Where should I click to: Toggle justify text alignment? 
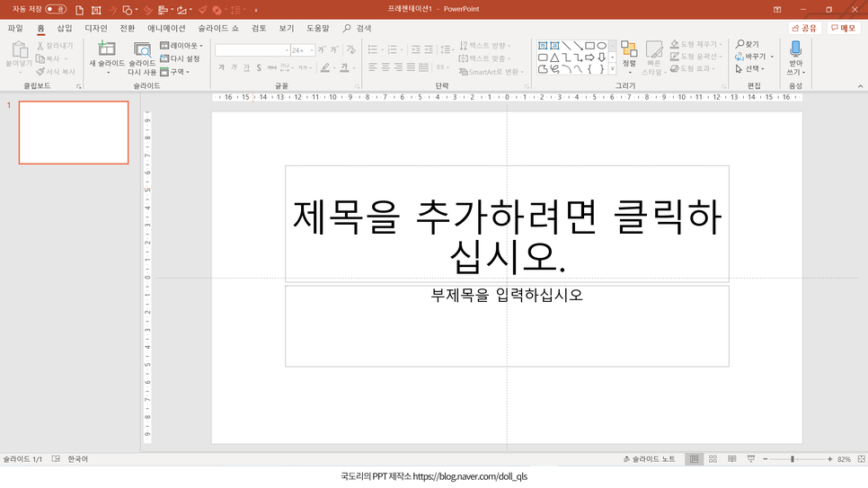(x=411, y=67)
